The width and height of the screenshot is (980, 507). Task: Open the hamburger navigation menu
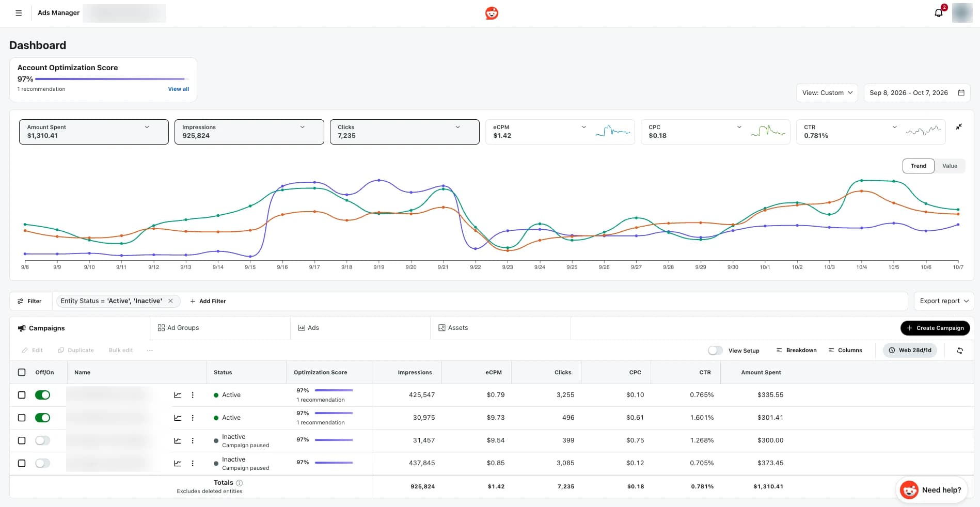(19, 13)
